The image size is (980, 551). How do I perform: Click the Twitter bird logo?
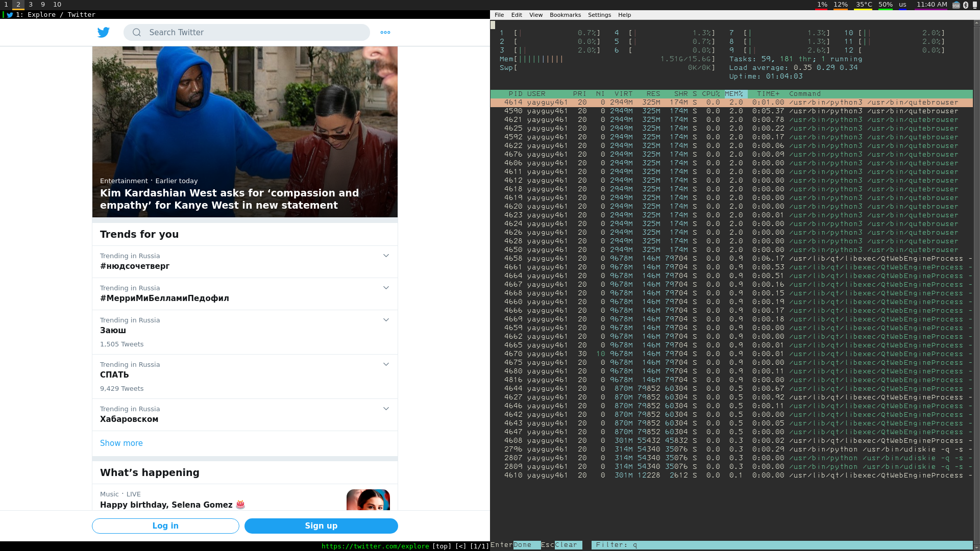(104, 32)
